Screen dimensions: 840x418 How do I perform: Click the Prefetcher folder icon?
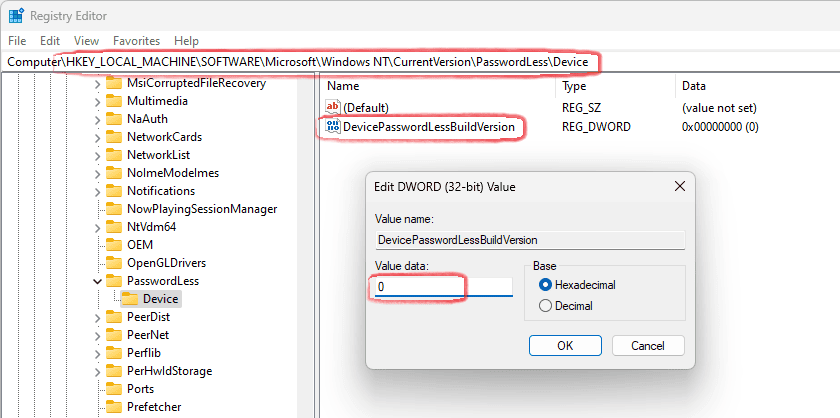click(x=113, y=407)
